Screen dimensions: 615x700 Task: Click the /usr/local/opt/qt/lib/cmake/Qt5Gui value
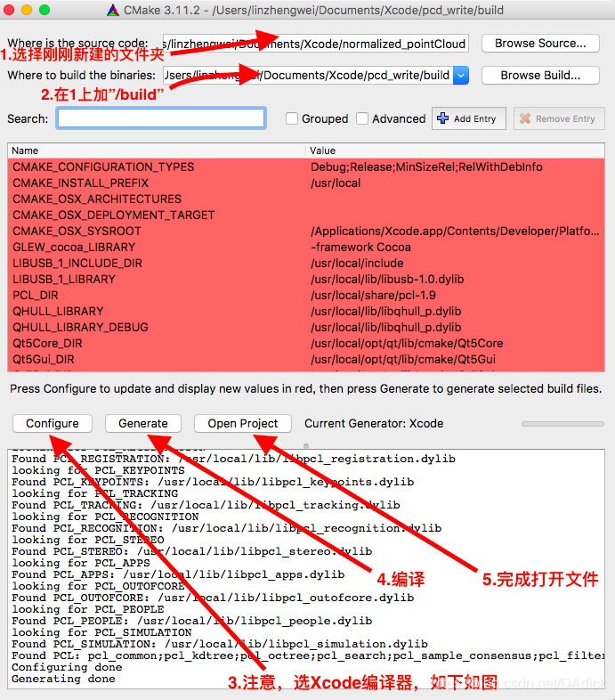[403, 360]
